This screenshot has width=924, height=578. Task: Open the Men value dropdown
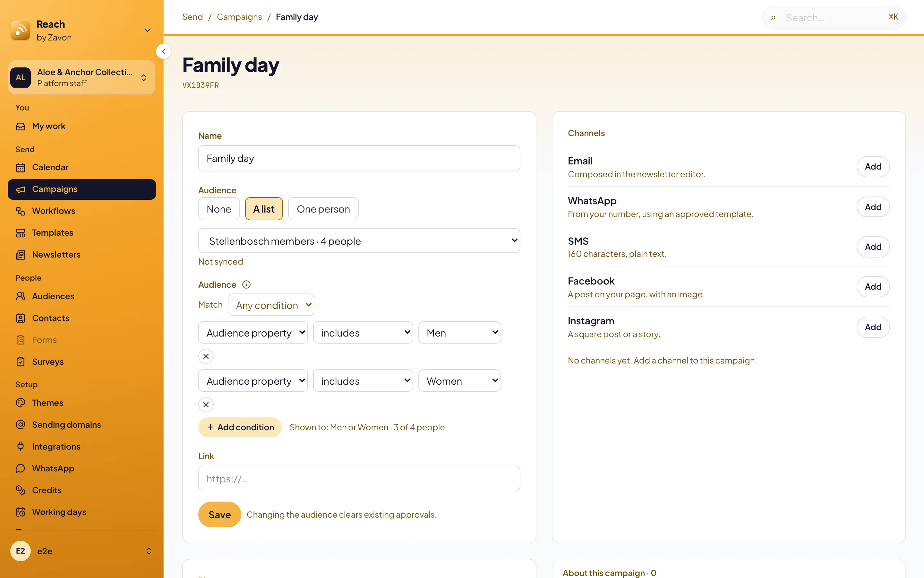click(459, 333)
